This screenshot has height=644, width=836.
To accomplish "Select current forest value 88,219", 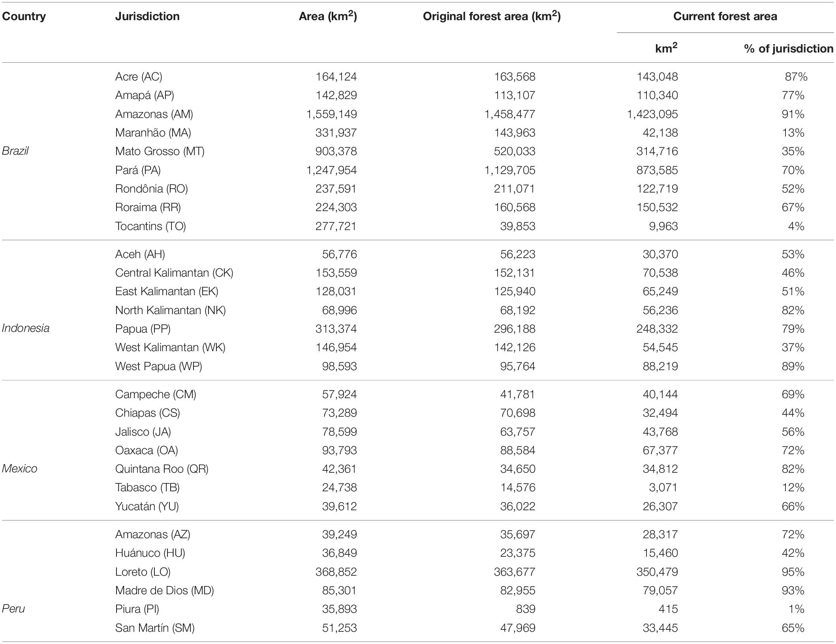I will [x=660, y=366].
